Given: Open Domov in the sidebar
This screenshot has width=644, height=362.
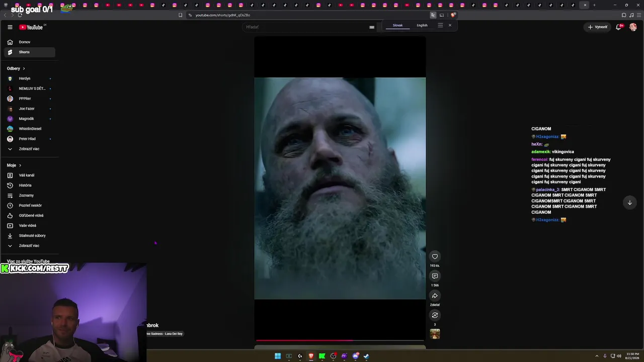Looking at the screenshot, I should [x=30, y=42].
